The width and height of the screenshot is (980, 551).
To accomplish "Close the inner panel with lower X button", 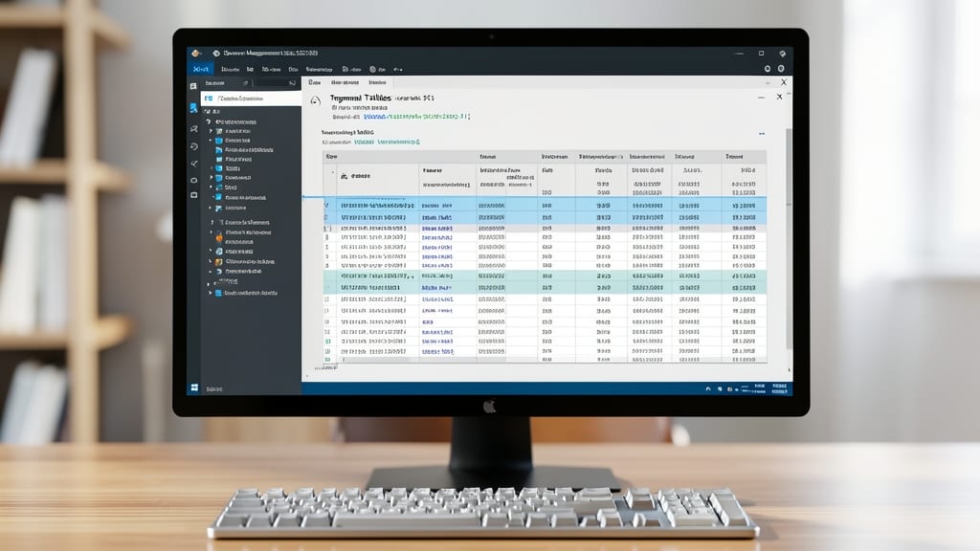I will click(x=779, y=97).
